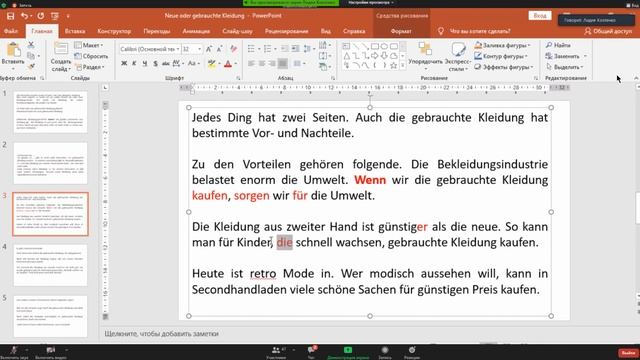This screenshot has width=640, height=360.
Task: Toggle justify text alignment
Action: [282, 64]
